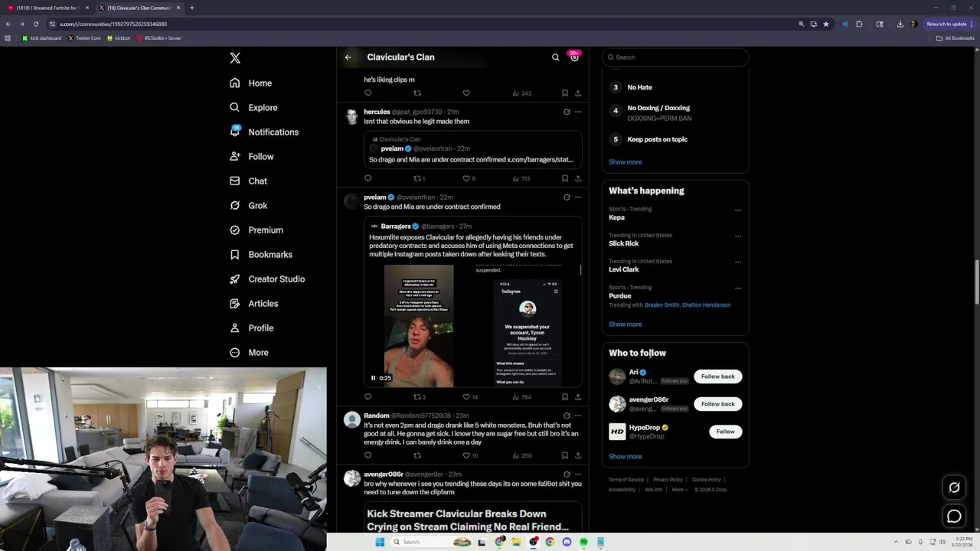Switch to the Streamed Fortnite YouTube tab
Image resolution: width=980 pixels, height=551 pixels.
[47, 8]
